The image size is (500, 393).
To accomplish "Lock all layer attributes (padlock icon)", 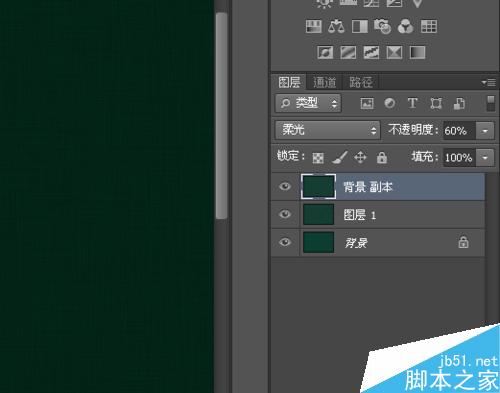I will coord(382,157).
